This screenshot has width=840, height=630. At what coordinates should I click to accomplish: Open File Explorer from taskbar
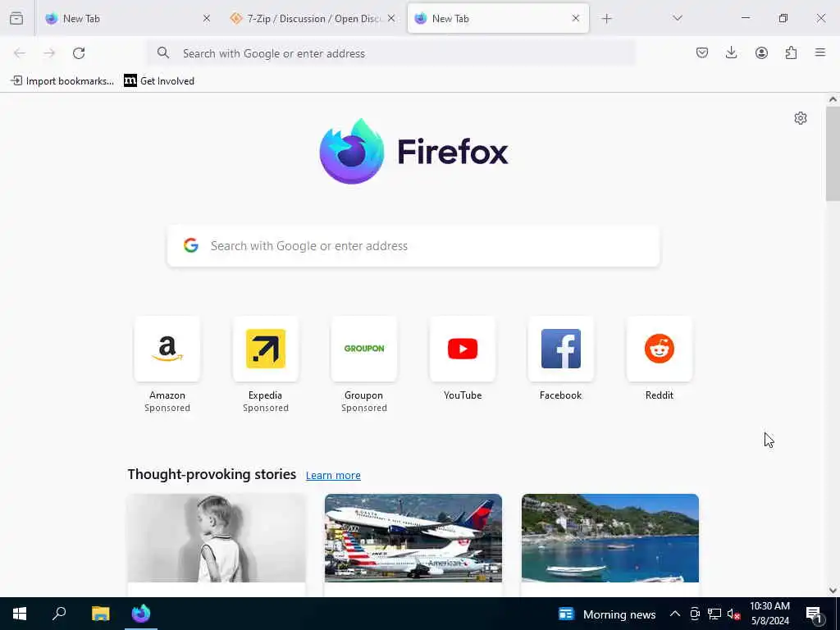[x=100, y=614]
